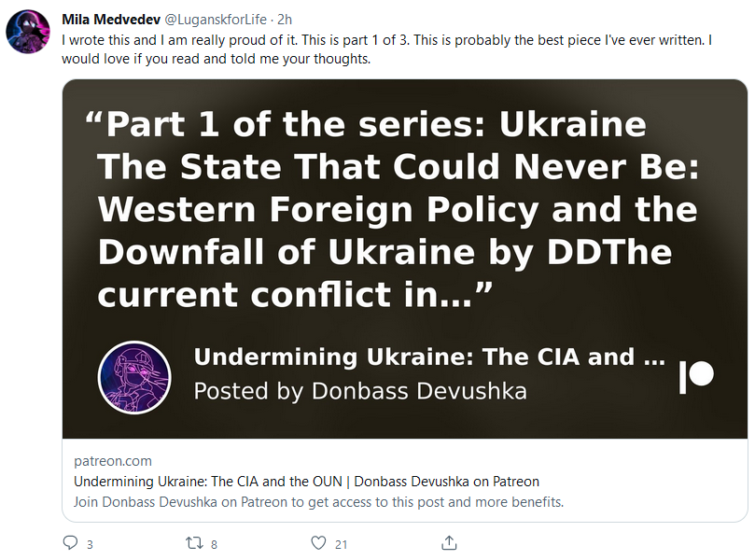
Task: Click the 2h timestamp link
Action: (x=285, y=20)
